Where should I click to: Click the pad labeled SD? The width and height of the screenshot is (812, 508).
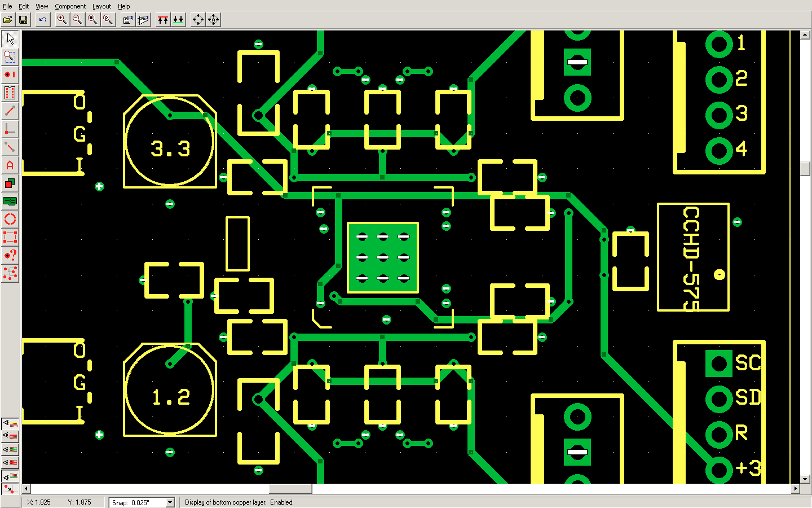[719, 399]
